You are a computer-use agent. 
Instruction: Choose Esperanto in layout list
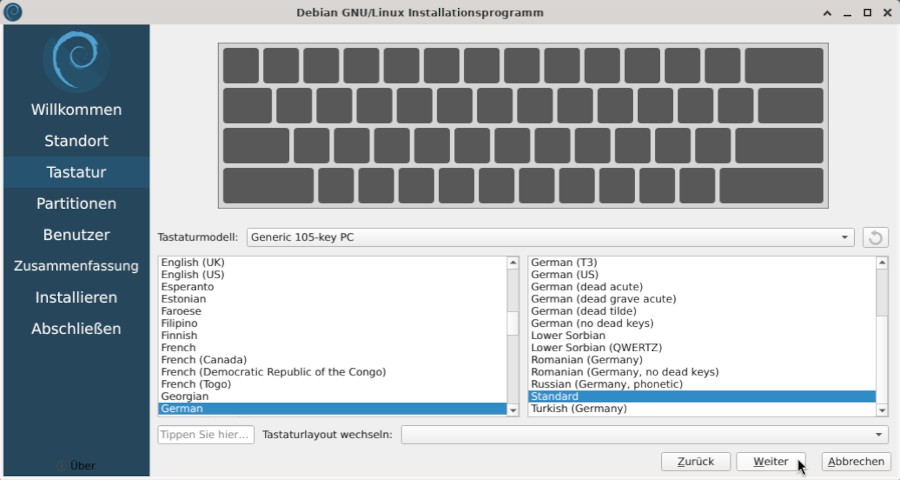332,287
